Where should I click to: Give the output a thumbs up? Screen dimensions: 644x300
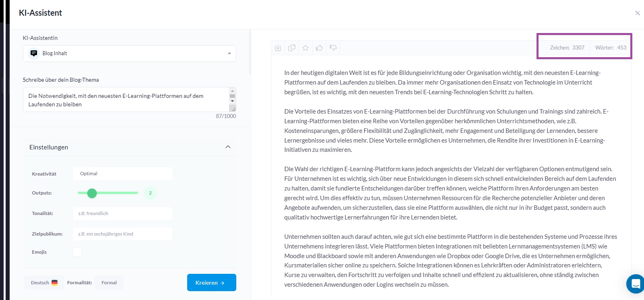point(319,48)
